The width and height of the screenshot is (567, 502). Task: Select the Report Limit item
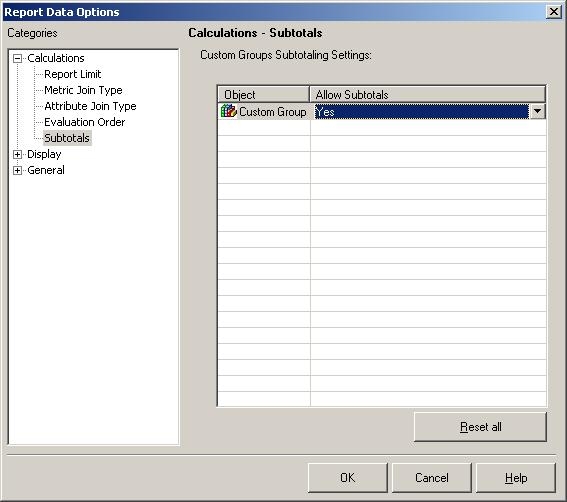pyautogui.click(x=72, y=74)
